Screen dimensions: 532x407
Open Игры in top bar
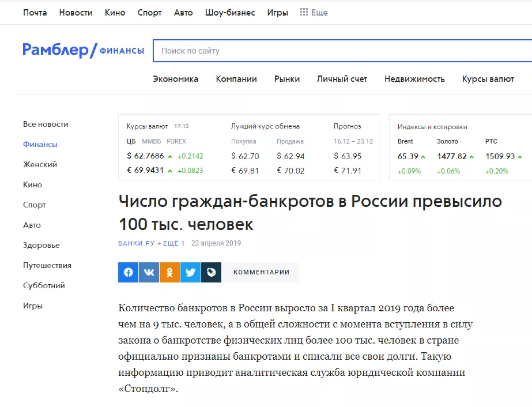pos(278,13)
